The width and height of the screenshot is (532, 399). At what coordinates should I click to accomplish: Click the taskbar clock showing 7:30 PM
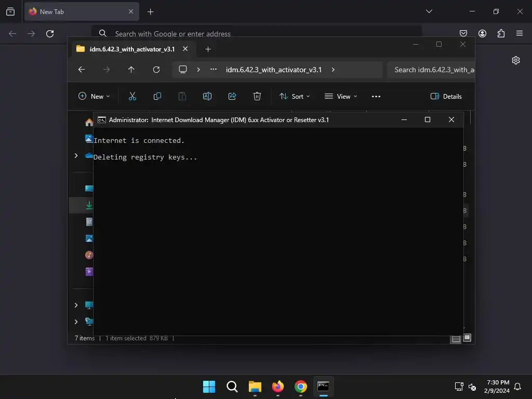click(x=497, y=387)
